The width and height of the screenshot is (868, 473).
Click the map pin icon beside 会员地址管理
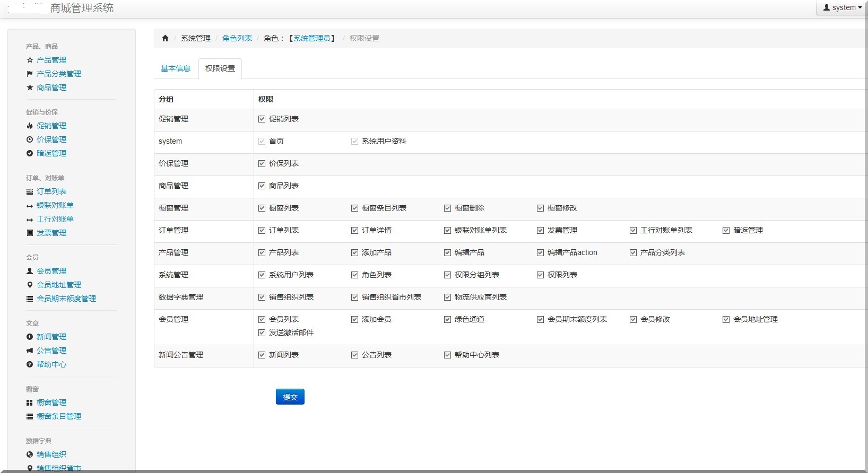click(x=30, y=285)
